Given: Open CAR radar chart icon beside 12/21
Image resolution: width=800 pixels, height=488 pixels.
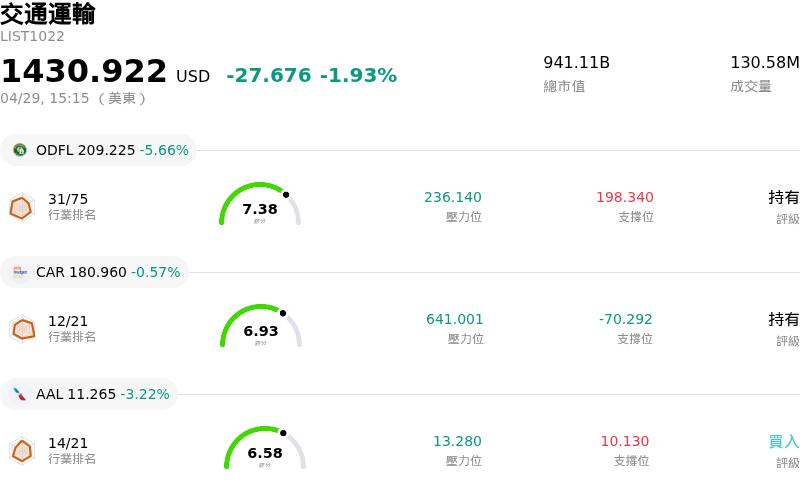Looking at the screenshot, I should pyautogui.click(x=22, y=328).
